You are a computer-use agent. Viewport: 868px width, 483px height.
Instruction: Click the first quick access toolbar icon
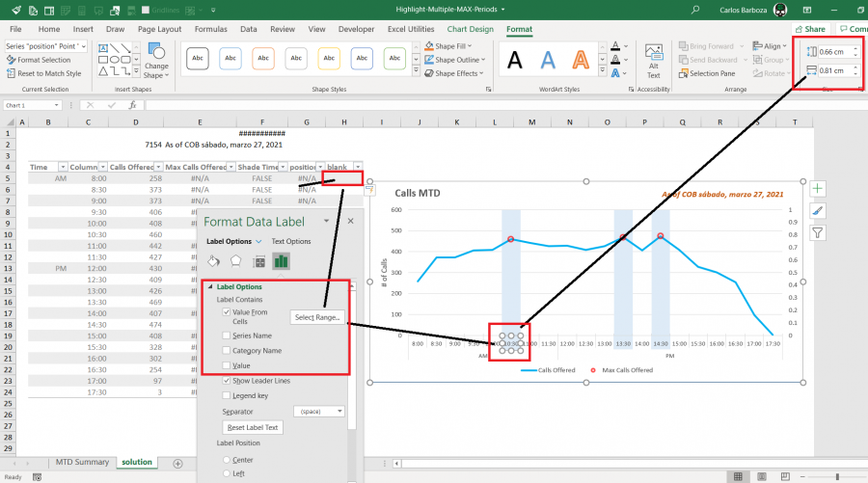pyautogui.click(x=16, y=10)
